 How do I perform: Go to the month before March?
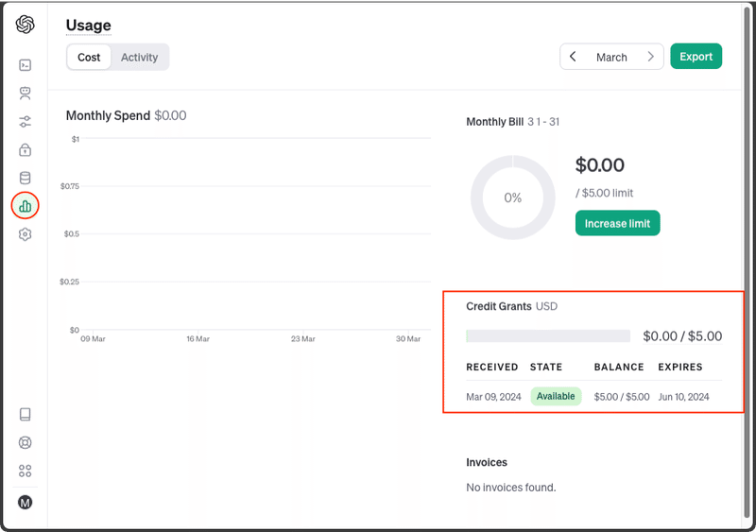click(x=574, y=57)
